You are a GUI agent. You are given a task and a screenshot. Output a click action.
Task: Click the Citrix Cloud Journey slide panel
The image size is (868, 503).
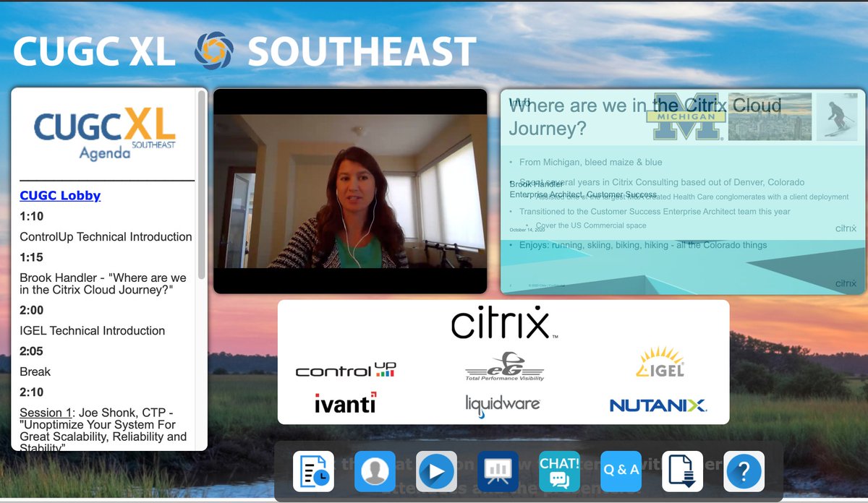tap(683, 192)
